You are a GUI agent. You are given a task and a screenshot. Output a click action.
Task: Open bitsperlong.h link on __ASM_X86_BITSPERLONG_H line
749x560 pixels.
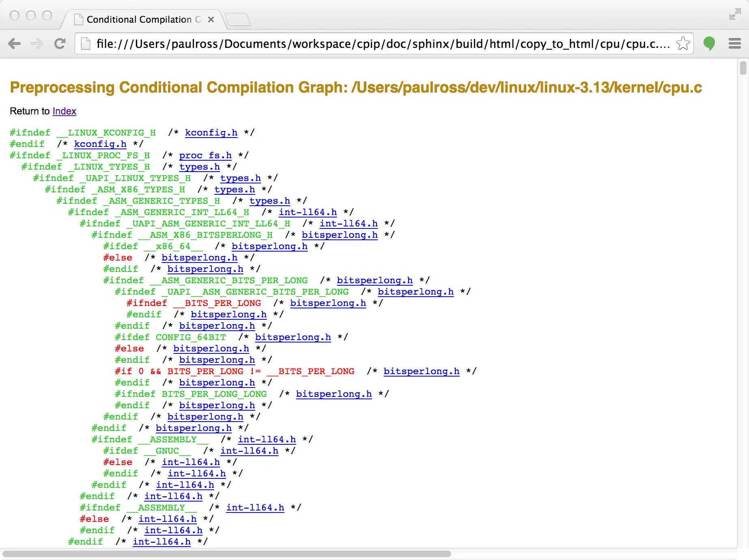[340, 235]
